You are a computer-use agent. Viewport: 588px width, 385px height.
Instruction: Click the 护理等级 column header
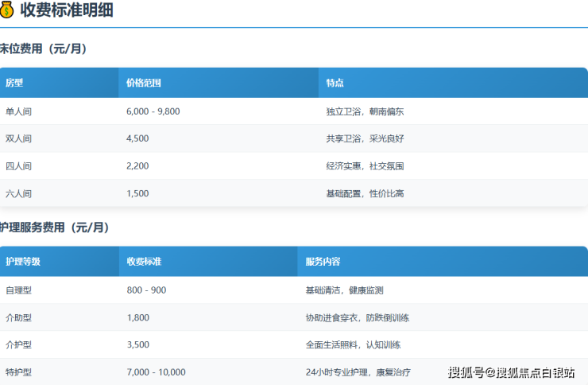[x=23, y=262]
